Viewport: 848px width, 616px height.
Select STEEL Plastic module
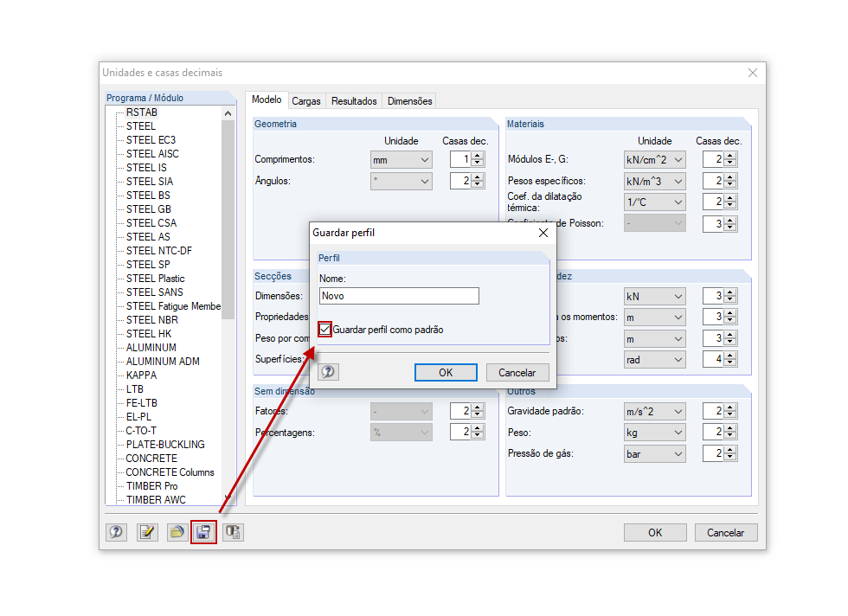[x=155, y=279]
